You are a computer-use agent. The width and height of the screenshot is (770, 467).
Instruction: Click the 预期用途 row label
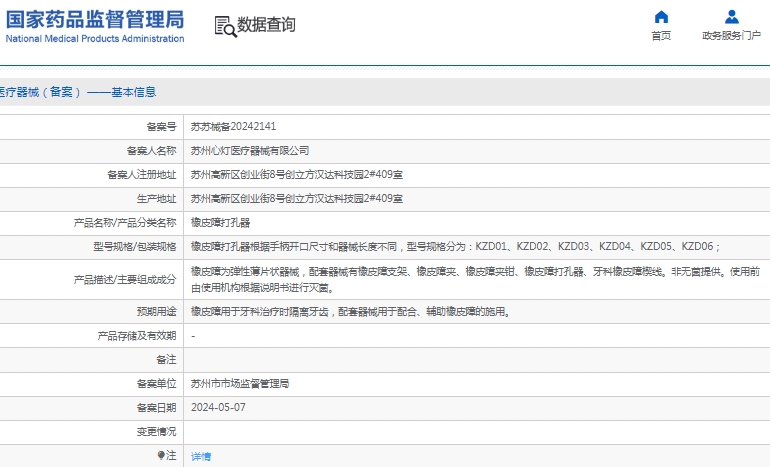[x=157, y=312]
